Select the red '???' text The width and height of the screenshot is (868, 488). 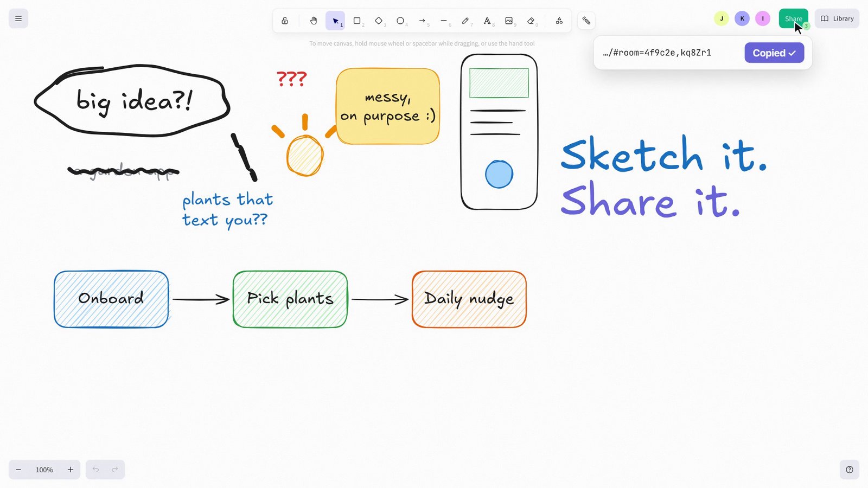tap(292, 79)
